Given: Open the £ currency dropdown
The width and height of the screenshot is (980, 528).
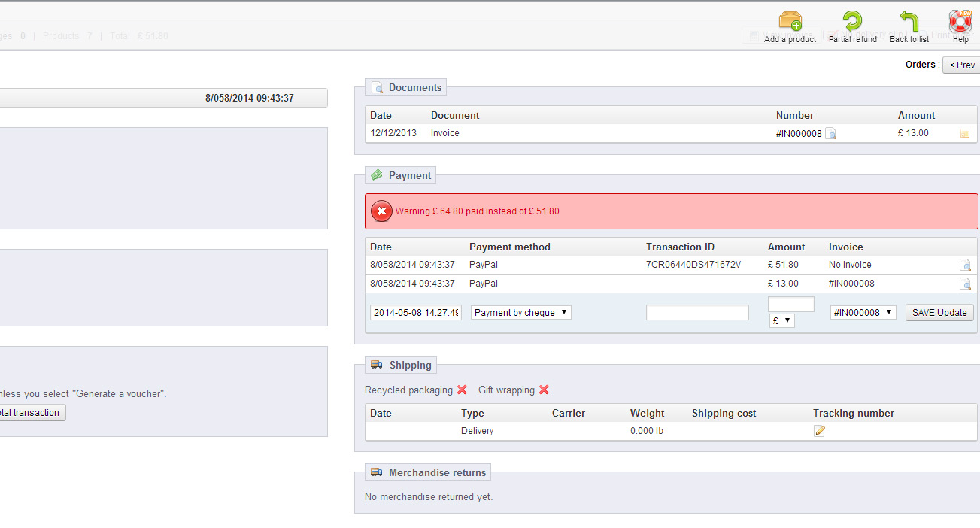Looking at the screenshot, I should (x=781, y=320).
